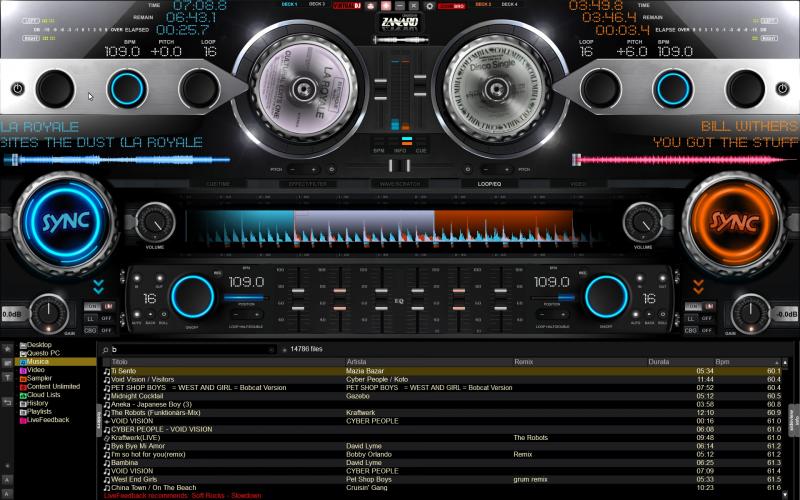Click the LiveFeedback recommends link
Image resolution: width=800 pixels, height=500 pixels.
click(182, 496)
